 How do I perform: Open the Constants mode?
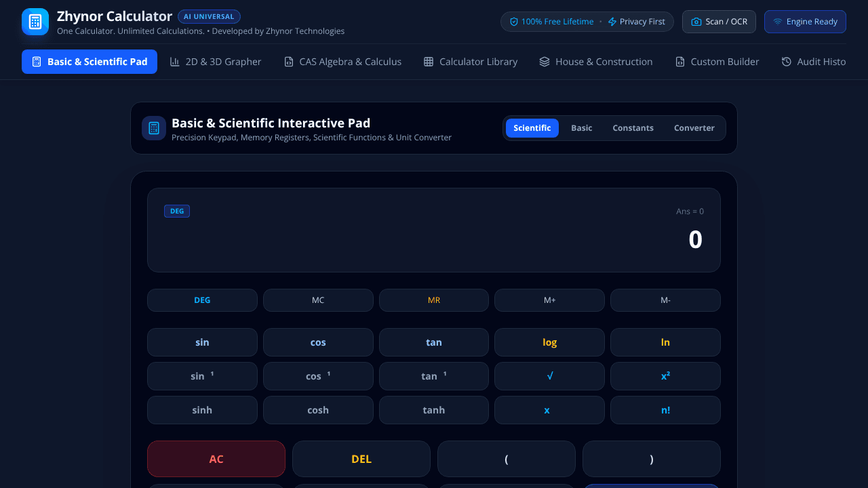point(633,128)
